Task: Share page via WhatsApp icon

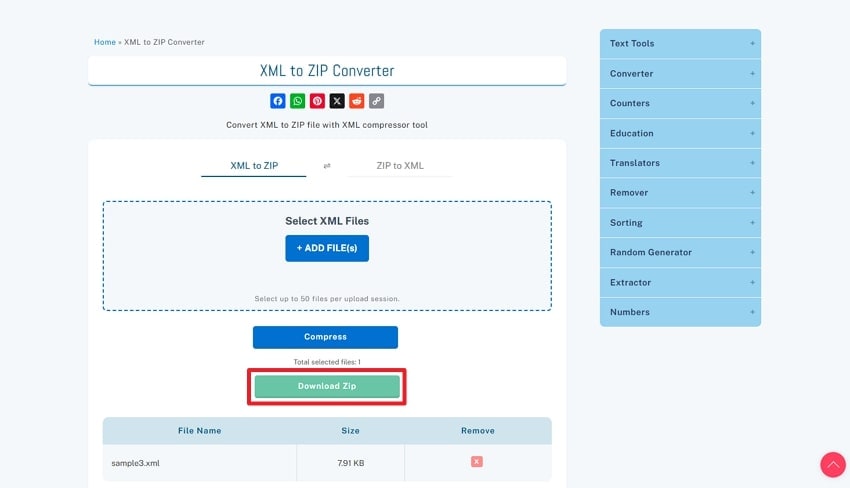Action: (298, 101)
